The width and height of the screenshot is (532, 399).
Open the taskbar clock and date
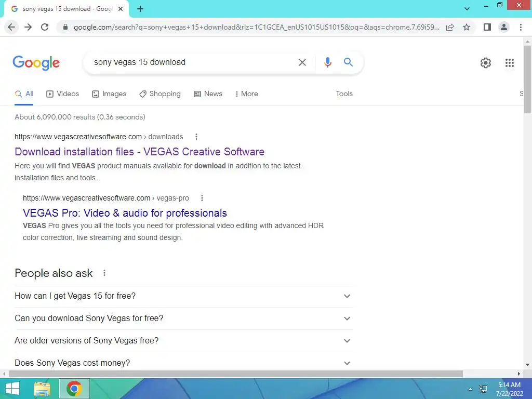point(509,389)
